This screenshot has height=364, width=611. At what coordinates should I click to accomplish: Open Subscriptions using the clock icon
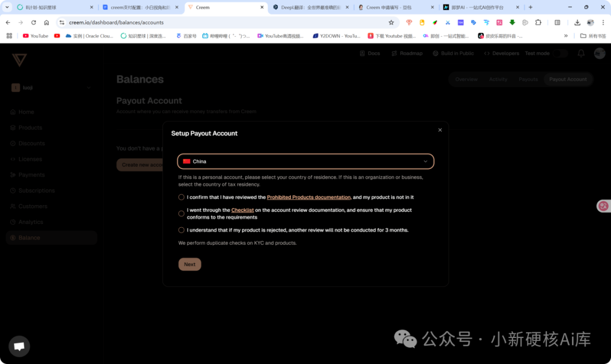(12, 190)
